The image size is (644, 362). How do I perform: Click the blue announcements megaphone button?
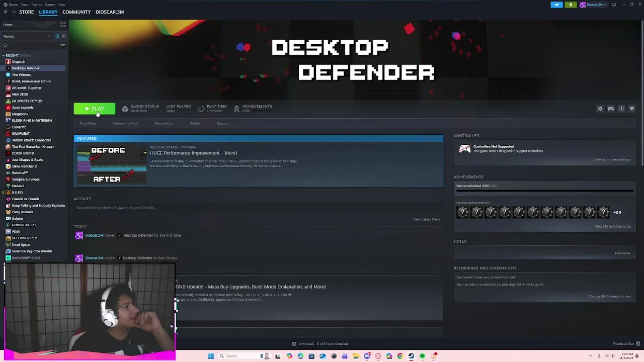[x=556, y=5]
